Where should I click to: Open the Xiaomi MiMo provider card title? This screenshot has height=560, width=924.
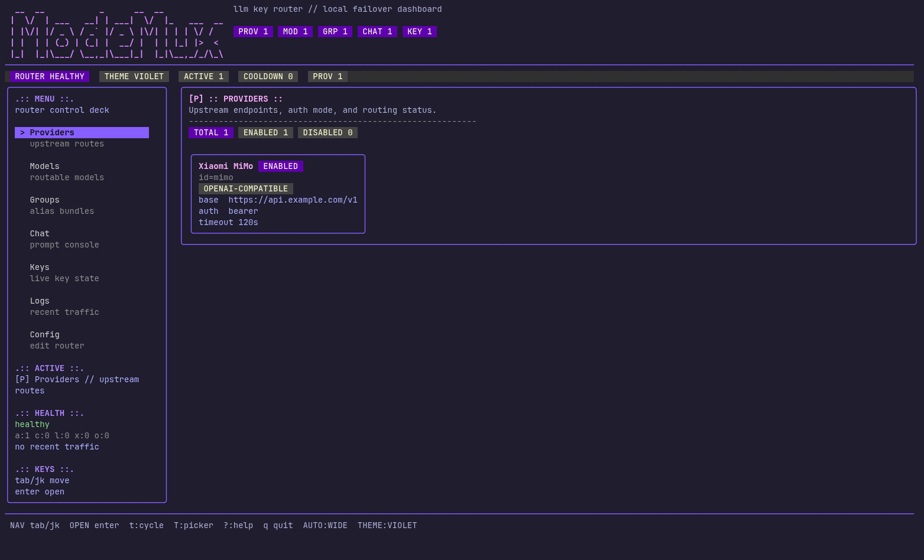(x=226, y=166)
